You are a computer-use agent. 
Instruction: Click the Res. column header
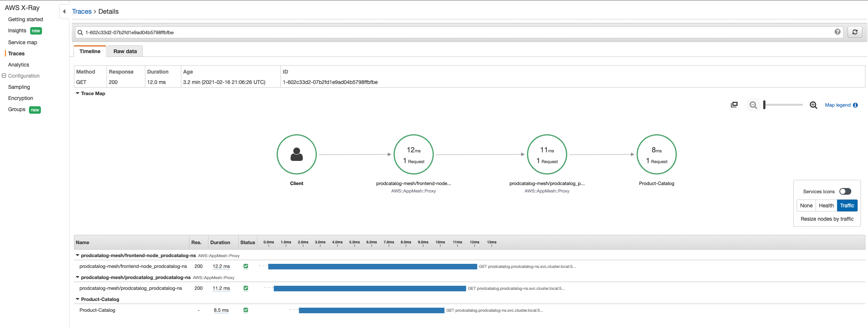pos(196,242)
